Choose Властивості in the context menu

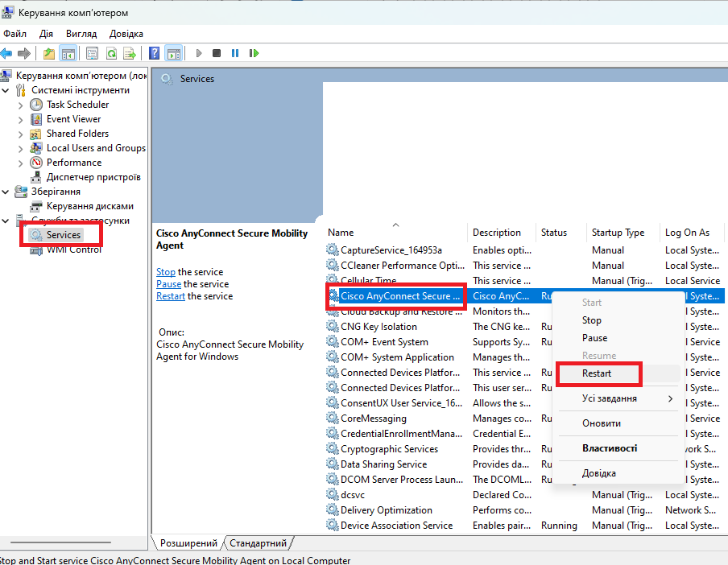(619, 448)
